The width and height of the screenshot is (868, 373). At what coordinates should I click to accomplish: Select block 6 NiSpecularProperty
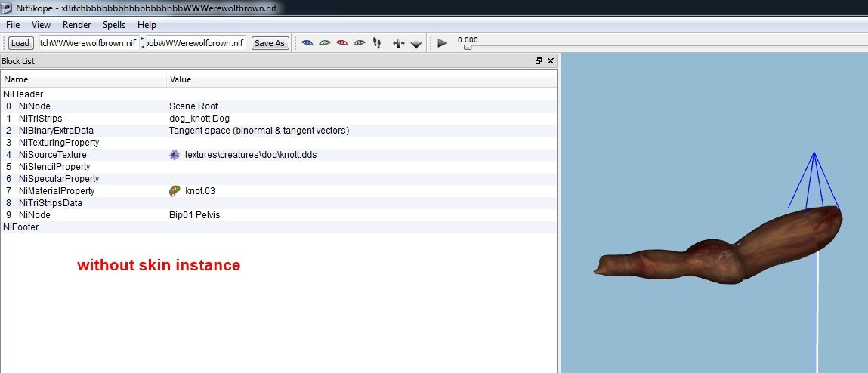point(279,179)
